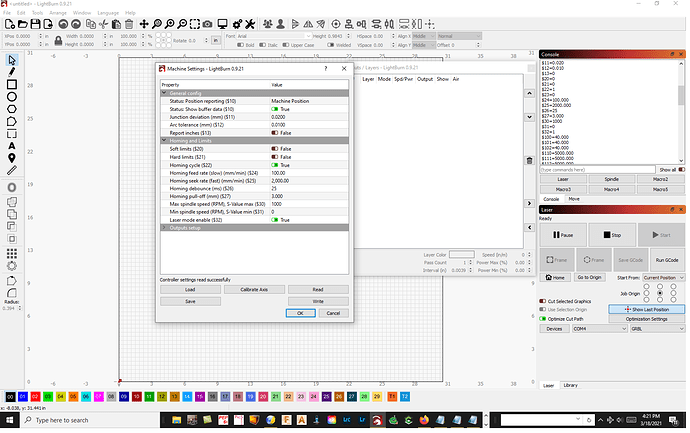690x433 pixels.
Task: Select the Position marker pin tool
Action: tap(12, 158)
